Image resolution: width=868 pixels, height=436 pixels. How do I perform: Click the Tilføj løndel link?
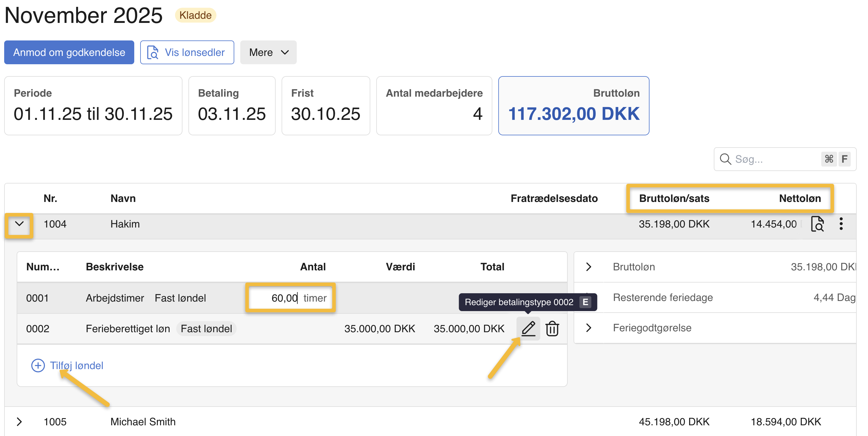pyautogui.click(x=77, y=365)
